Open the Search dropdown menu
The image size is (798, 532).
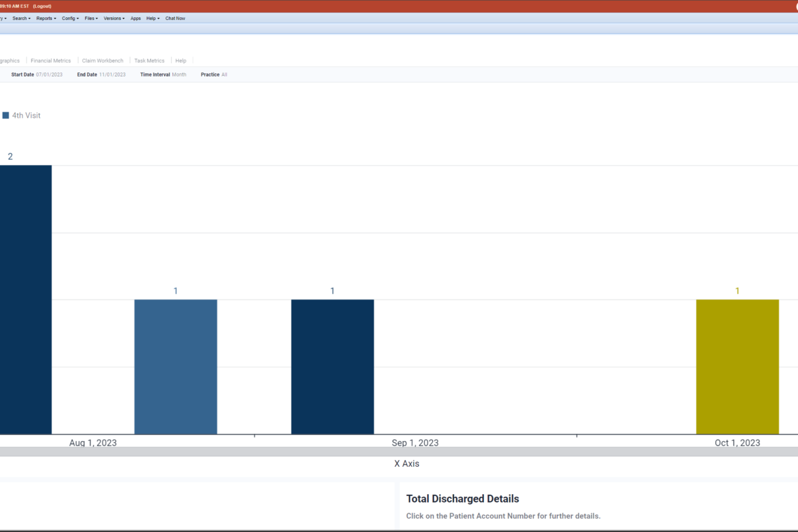pyautogui.click(x=21, y=19)
